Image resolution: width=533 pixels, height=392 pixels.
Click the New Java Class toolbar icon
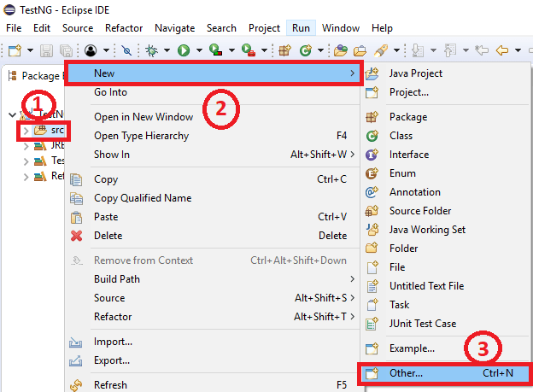(306, 50)
